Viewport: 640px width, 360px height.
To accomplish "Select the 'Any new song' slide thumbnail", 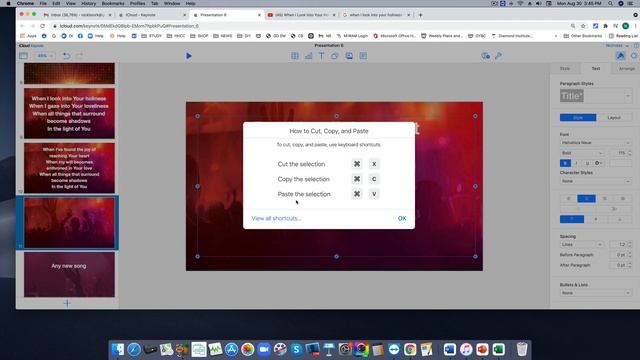I will pyautogui.click(x=69, y=274).
